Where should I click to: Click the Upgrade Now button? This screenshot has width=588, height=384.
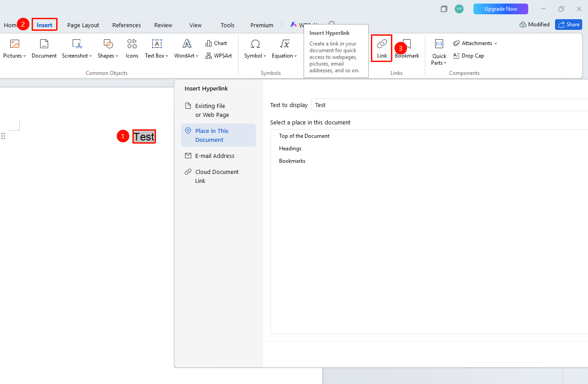click(x=501, y=9)
